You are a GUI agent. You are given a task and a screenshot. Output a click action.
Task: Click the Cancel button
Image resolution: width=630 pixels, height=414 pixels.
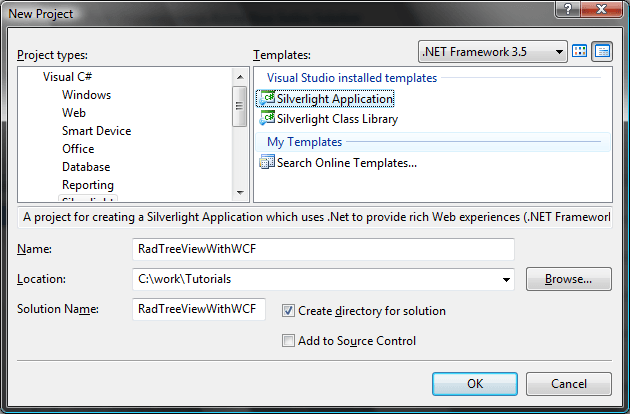point(568,383)
